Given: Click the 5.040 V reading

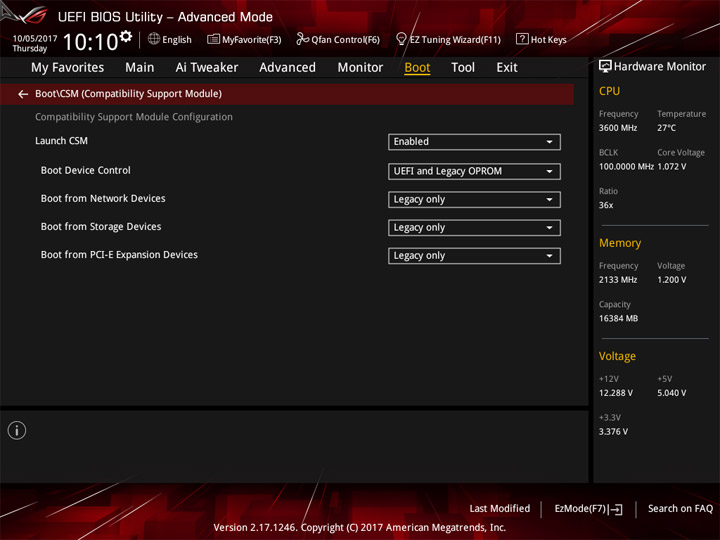Looking at the screenshot, I should [x=671, y=393].
